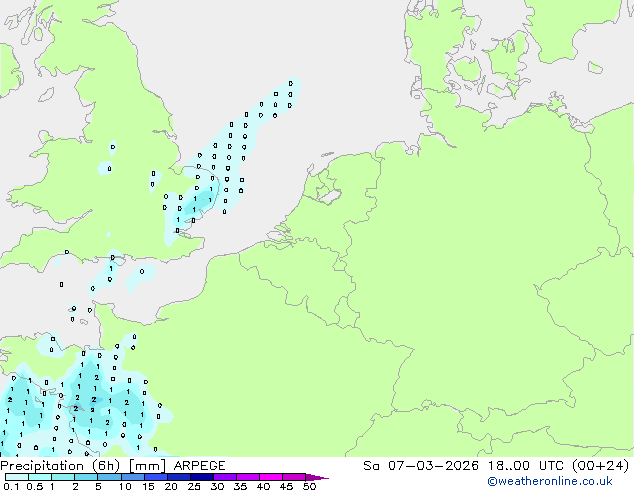Screen dimensions: 634x490
Task: Click the 0.1–0.5 mm legend color box
Action: [x=17, y=477]
